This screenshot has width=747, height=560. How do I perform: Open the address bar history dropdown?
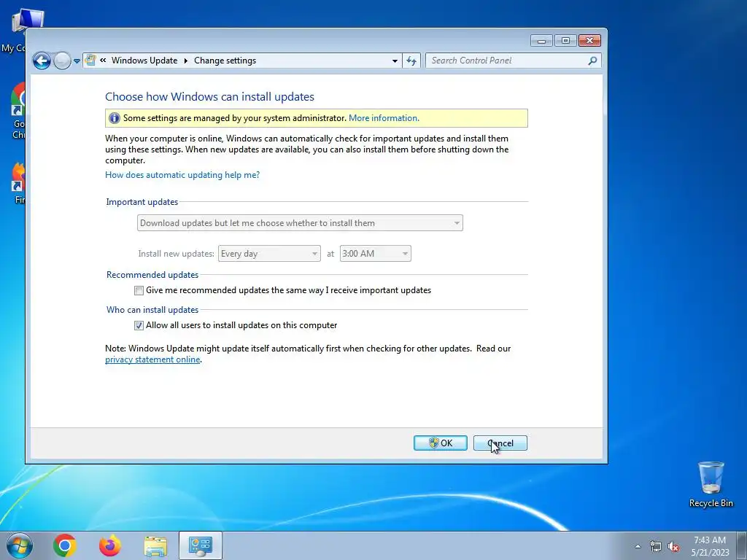point(395,61)
